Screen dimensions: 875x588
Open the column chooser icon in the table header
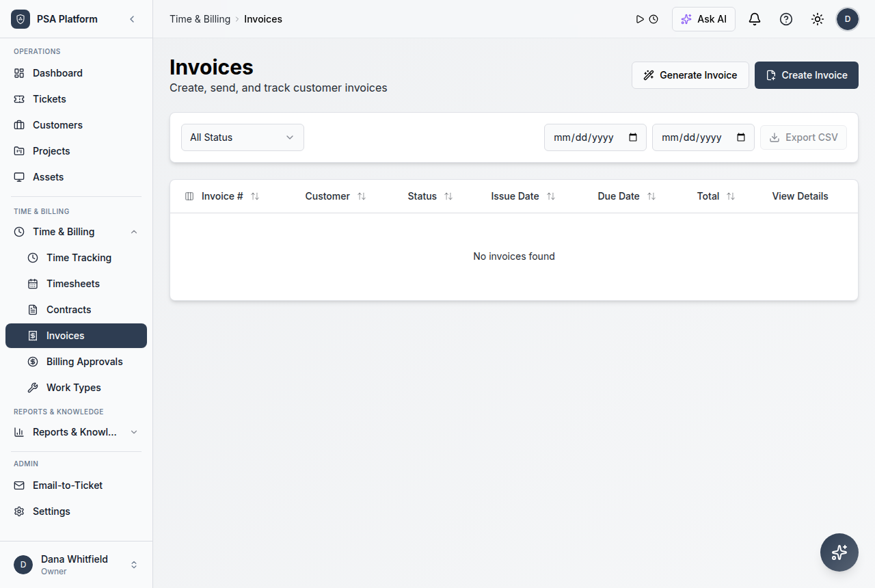tap(189, 196)
